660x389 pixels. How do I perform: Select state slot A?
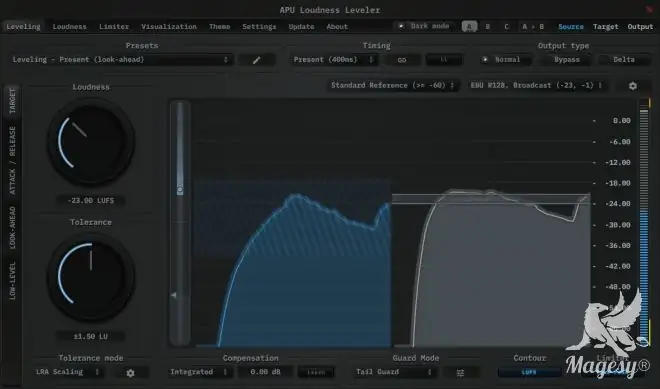pyautogui.click(x=469, y=27)
